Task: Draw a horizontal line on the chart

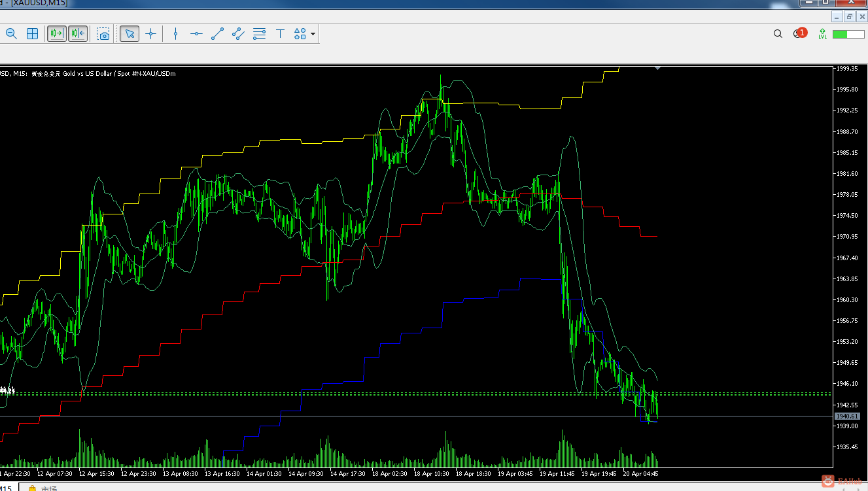Action: point(196,34)
